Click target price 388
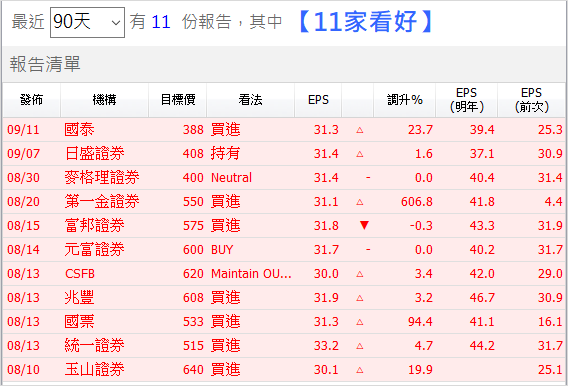The height and width of the screenshot is (386, 568). 193,130
